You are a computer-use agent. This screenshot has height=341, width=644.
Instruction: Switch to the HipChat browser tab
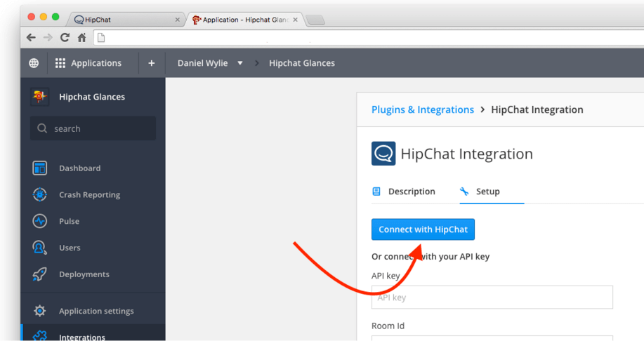click(x=127, y=20)
